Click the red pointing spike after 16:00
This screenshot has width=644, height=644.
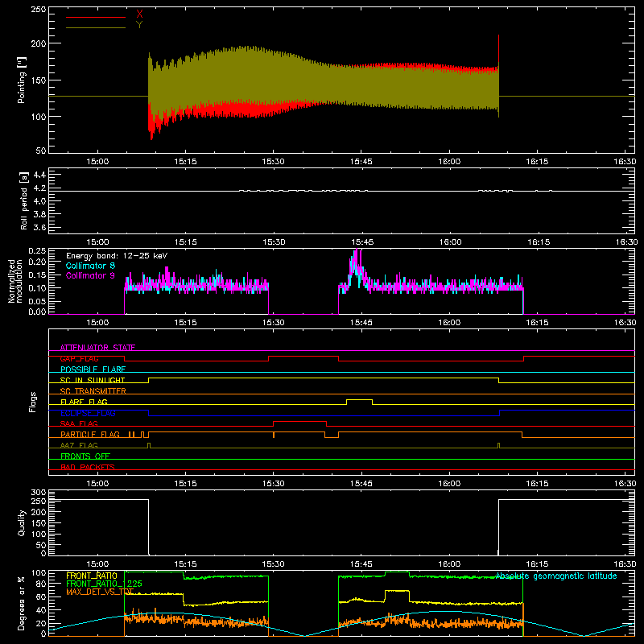(x=498, y=49)
